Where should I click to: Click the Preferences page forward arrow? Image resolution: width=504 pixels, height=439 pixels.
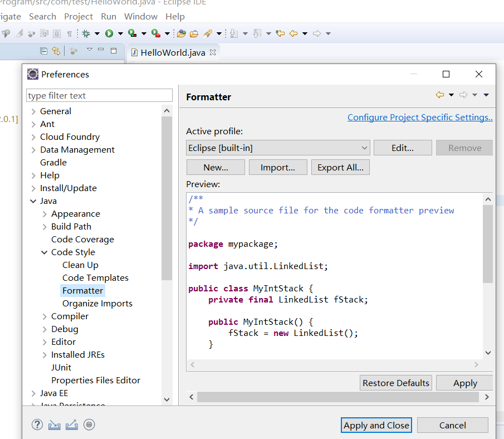463,95
